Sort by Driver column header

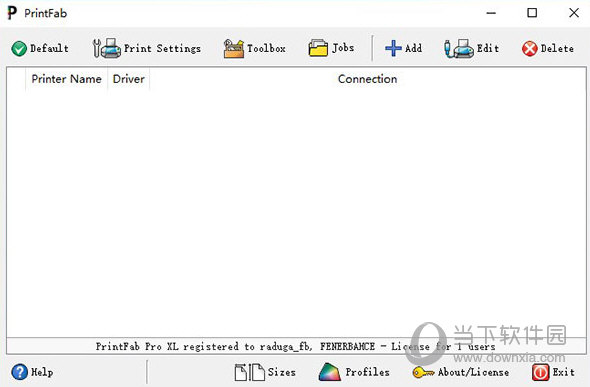click(129, 79)
